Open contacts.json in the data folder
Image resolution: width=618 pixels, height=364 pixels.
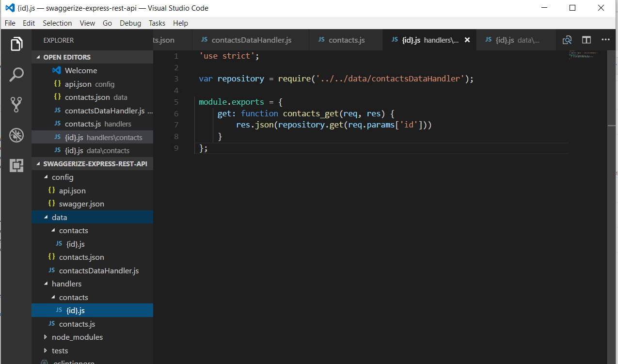pyautogui.click(x=92, y=257)
